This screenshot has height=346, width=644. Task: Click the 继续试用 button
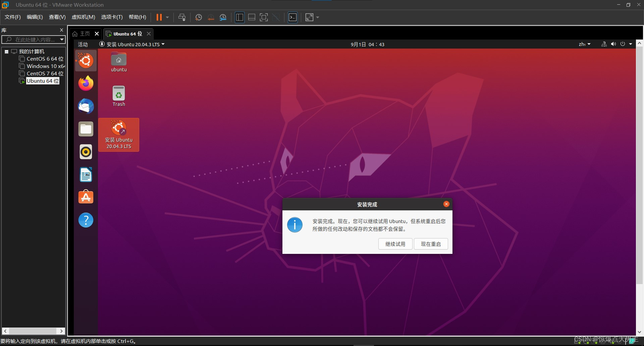[395, 244]
